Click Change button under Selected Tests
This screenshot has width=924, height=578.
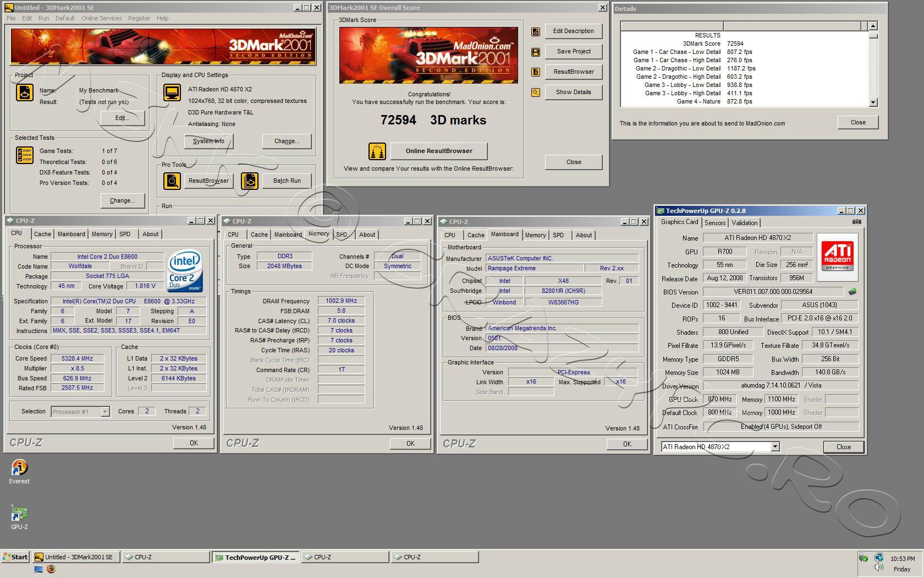[x=122, y=200]
